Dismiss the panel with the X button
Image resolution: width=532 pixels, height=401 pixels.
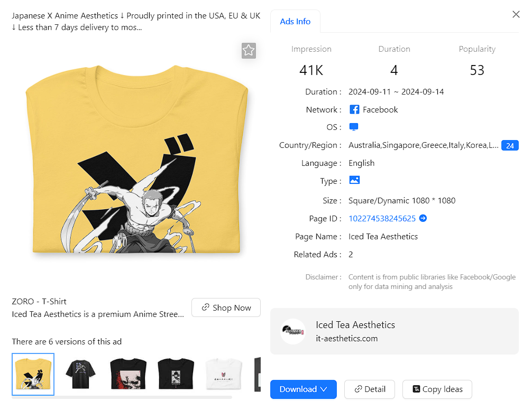516,14
